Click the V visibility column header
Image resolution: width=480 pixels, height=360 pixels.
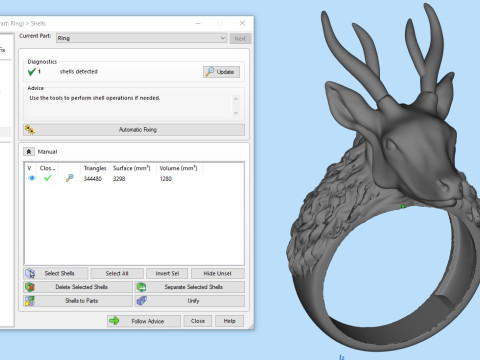click(x=30, y=168)
